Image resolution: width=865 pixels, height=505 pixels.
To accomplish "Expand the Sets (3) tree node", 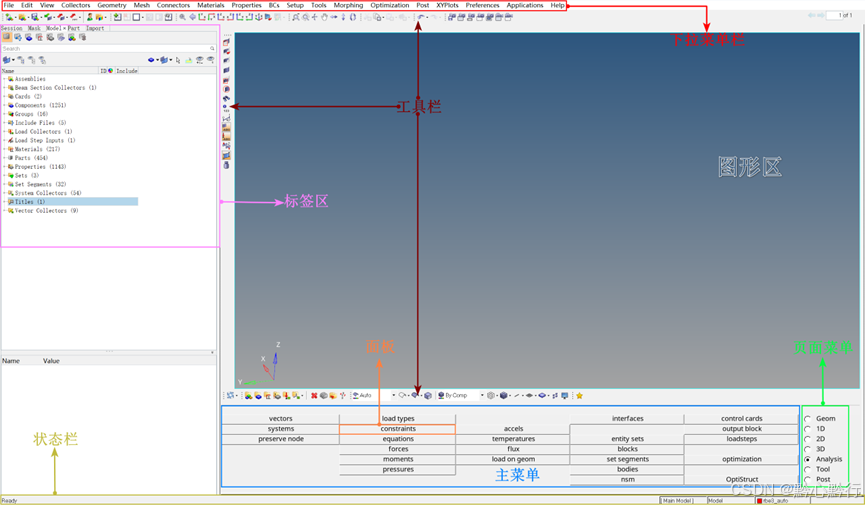I will tap(4, 176).
